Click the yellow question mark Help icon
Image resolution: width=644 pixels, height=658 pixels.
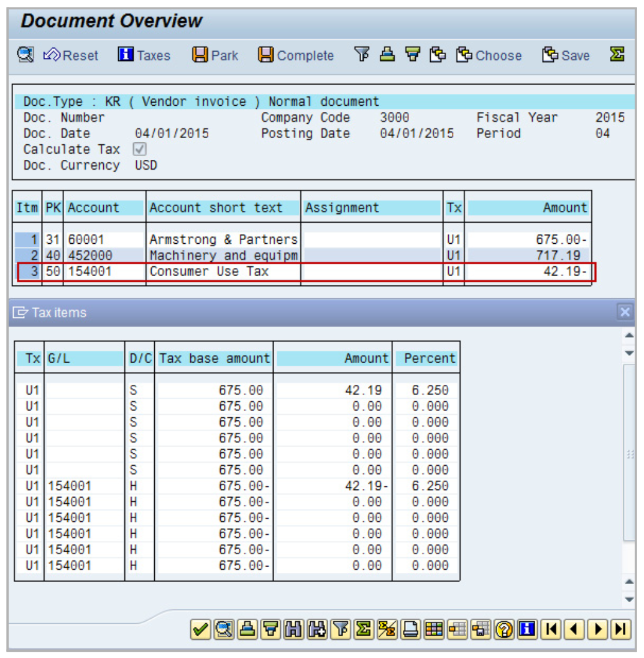click(504, 629)
